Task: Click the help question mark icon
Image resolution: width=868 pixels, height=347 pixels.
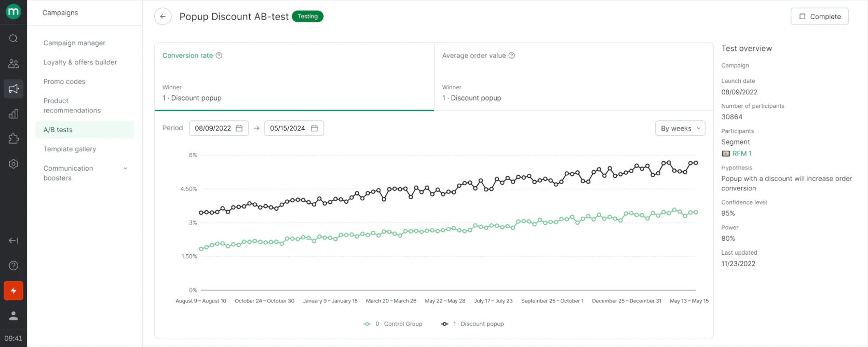Action: (13, 266)
